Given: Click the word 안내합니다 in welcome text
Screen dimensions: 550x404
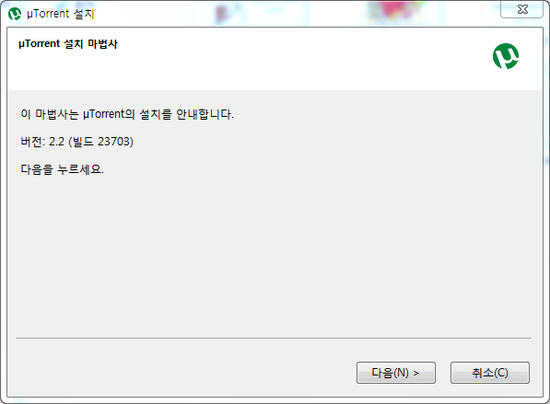Looking at the screenshot, I should (204, 114).
